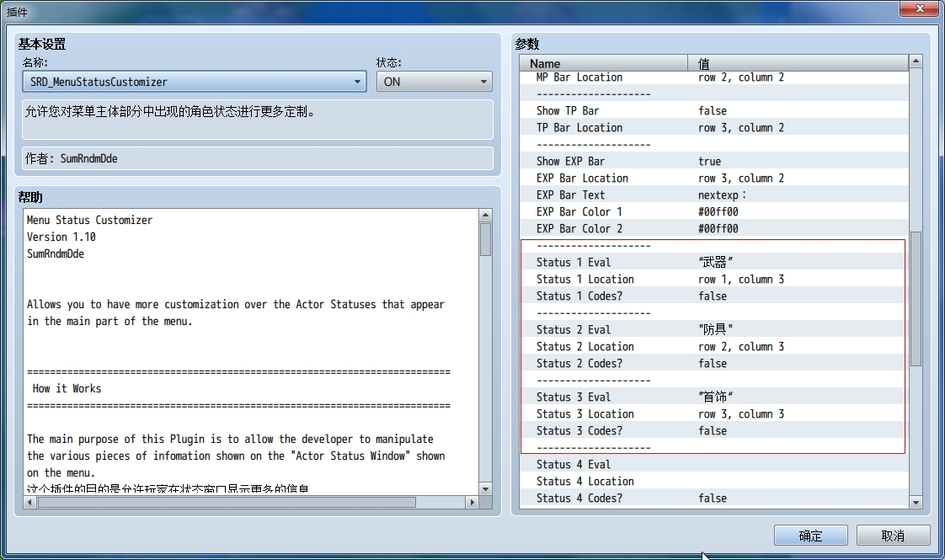Viewport: 945px width, 560px height.
Task: Click help text scroll-left arrow
Action: 29,502
